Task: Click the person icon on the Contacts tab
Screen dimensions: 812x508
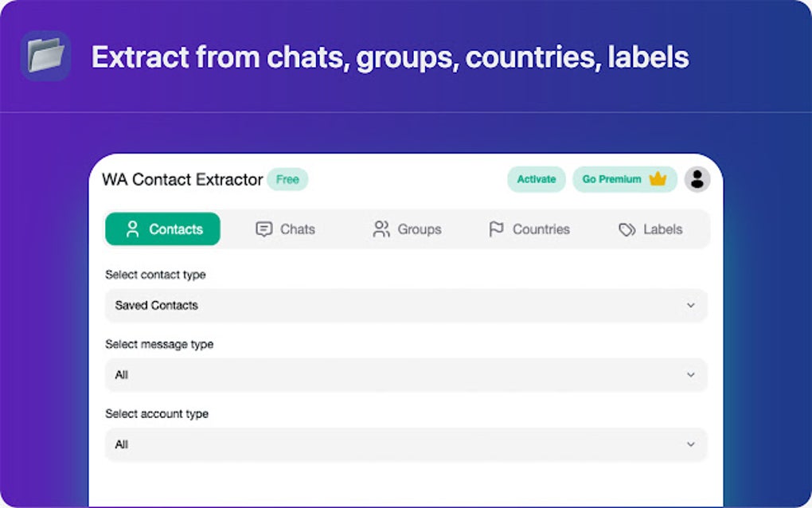Action: [134, 229]
